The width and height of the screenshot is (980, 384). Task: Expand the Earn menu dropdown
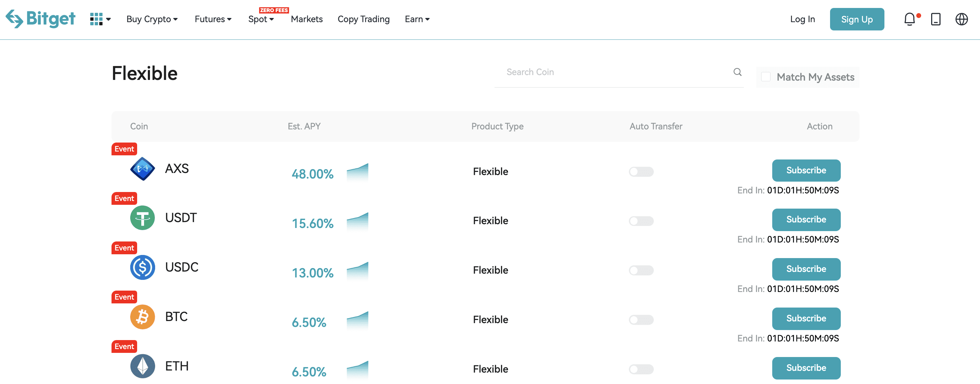coord(417,19)
